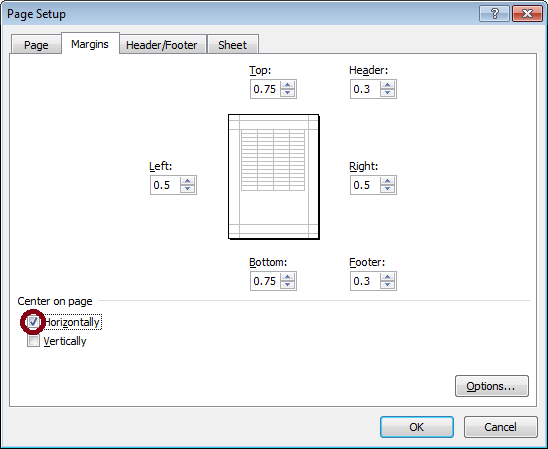Increase the Top margin with up arrow
The height and width of the screenshot is (449, 548).
coord(287,85)
